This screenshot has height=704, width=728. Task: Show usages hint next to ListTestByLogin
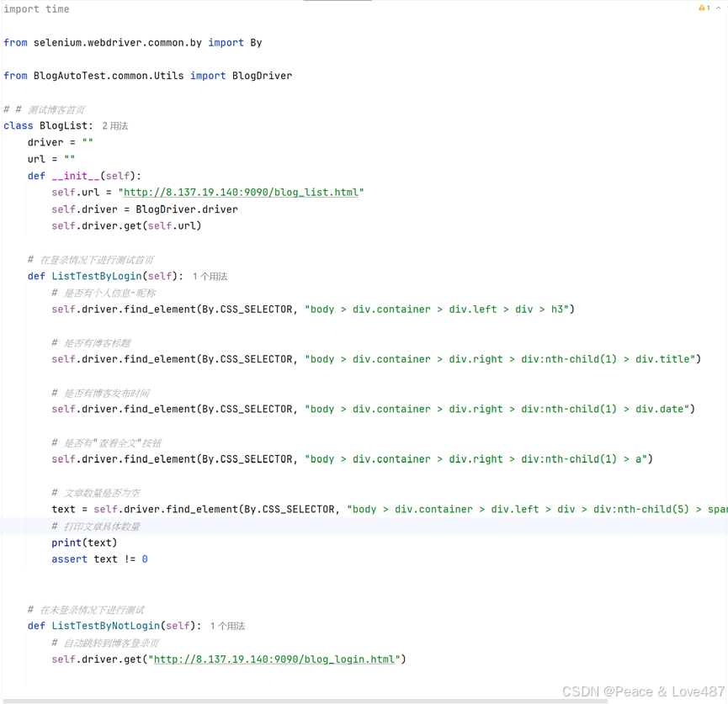pos(210,276)
